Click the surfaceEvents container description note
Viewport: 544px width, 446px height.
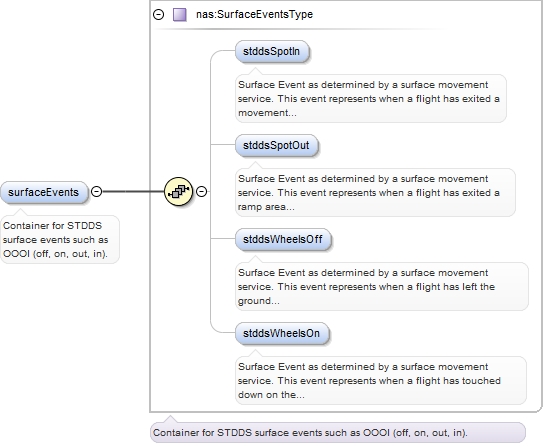(60, 240)
